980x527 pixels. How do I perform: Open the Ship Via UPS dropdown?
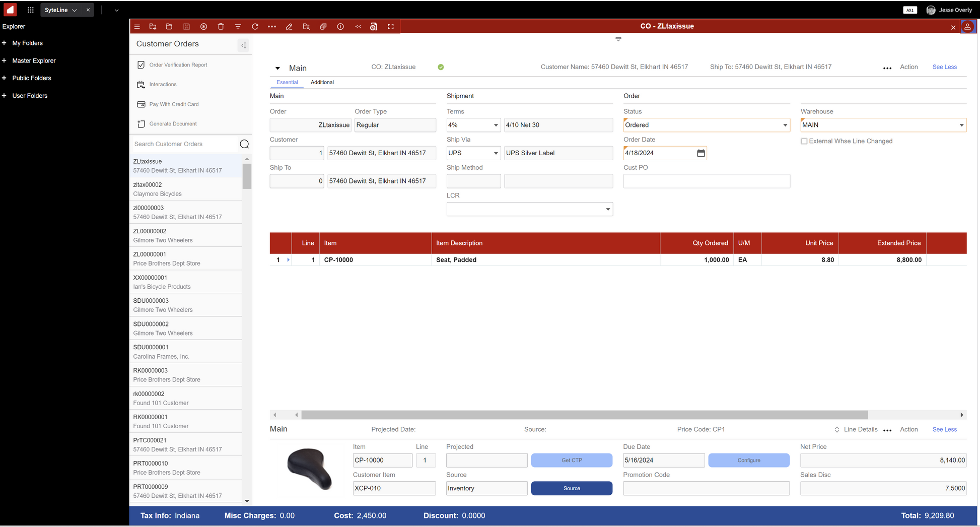click(x=496, y=153)
